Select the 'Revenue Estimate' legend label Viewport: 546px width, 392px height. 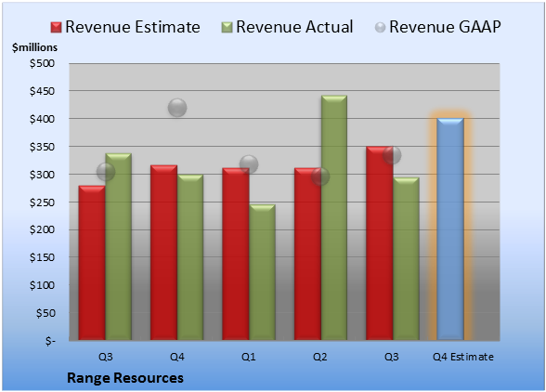pos(133,27)
